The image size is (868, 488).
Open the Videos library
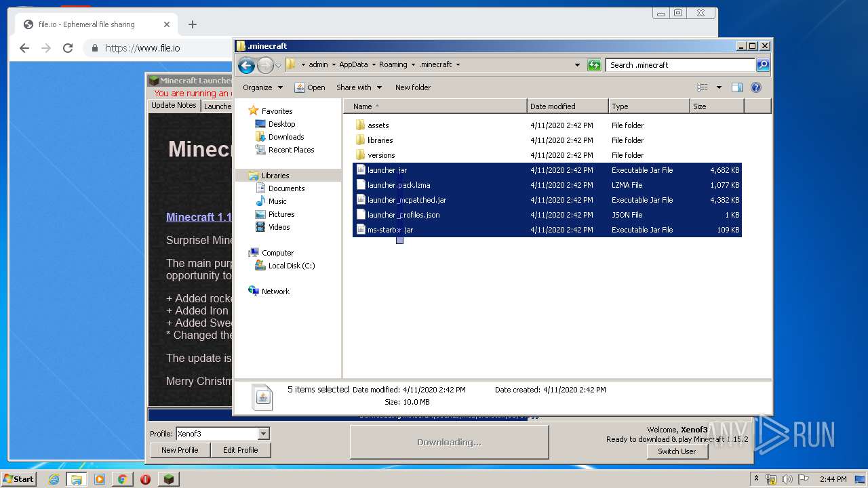(273, 227)
